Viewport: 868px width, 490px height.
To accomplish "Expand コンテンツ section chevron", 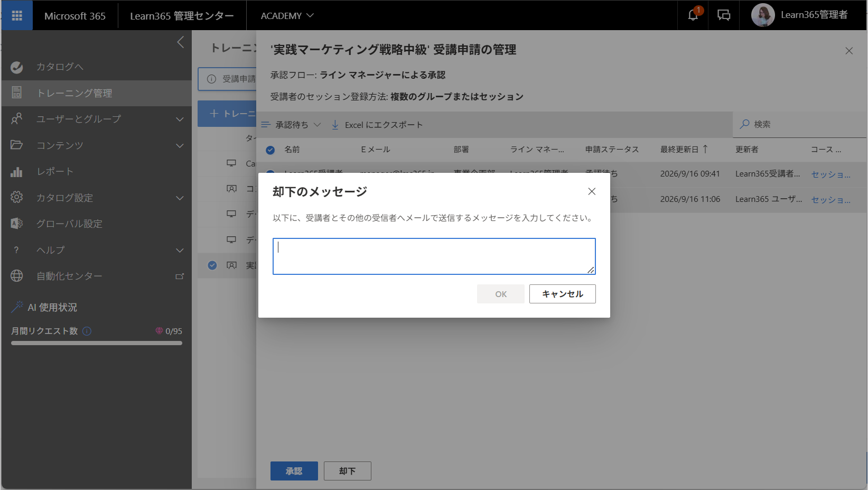I will [180, 145].
